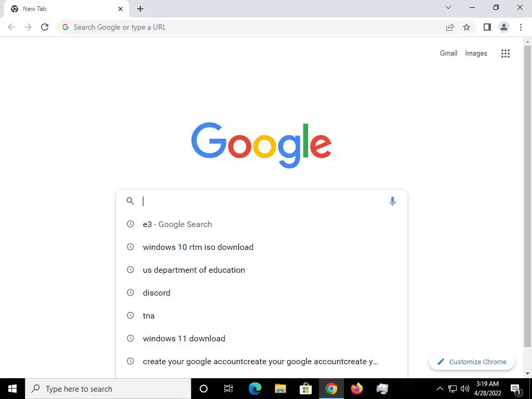Launch Microsoft Edge from the taskbar

(x=255, y=389)
